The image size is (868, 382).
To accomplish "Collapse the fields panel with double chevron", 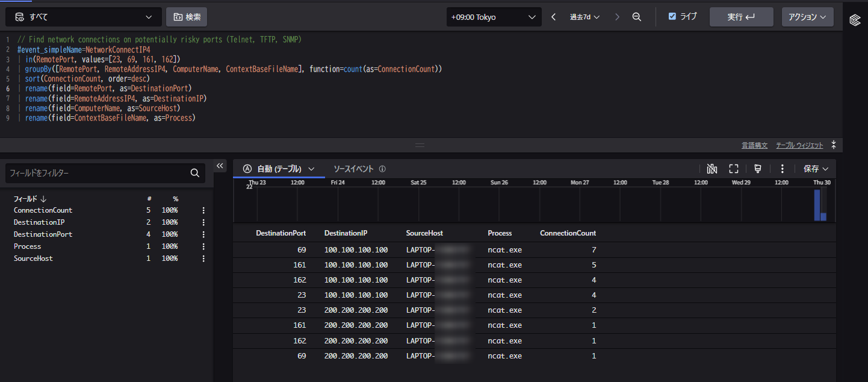I will [x=220, y=166].
